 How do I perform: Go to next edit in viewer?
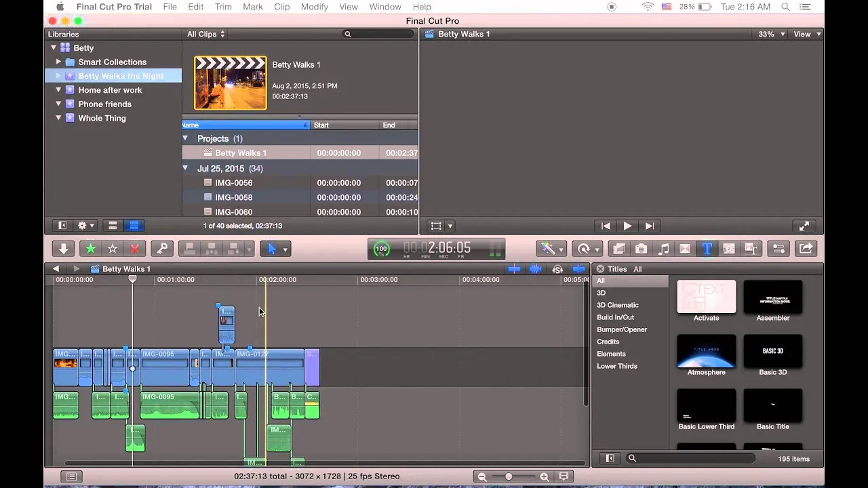pyautogui.click(x=649, y=226)
